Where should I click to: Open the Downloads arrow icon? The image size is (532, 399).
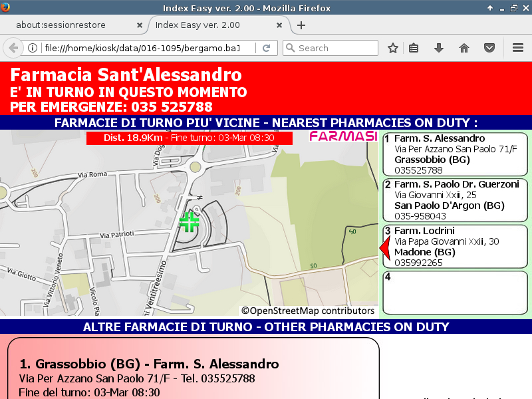pyautogui.click(x=438, y=48)
